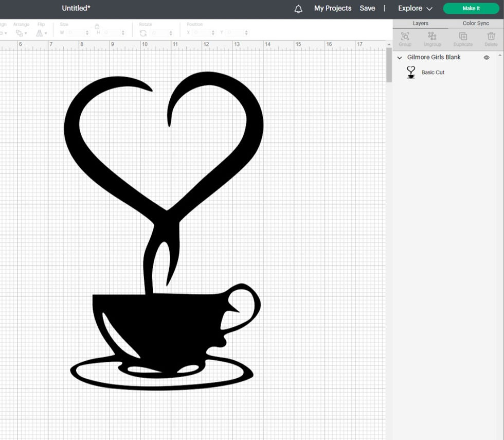Click the Rotate stepper arrows
The image size is (504, 440).
pos(171,33)
